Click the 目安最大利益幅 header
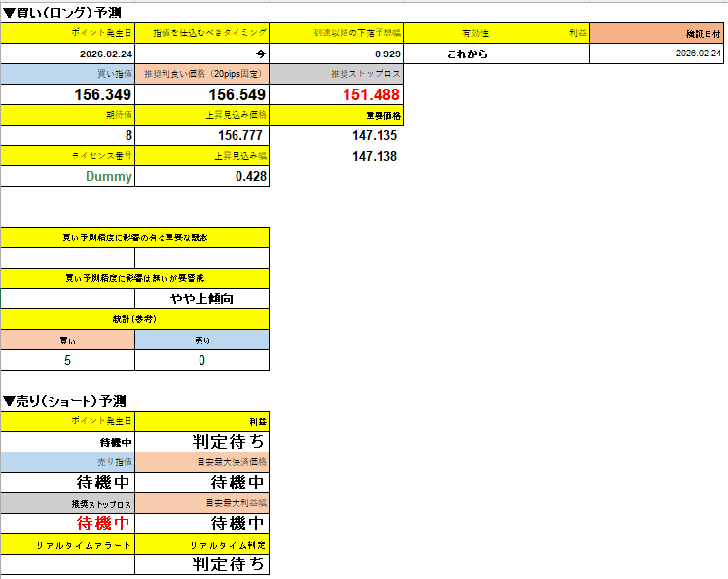728x579 pixels. click(x=202, y=503)
